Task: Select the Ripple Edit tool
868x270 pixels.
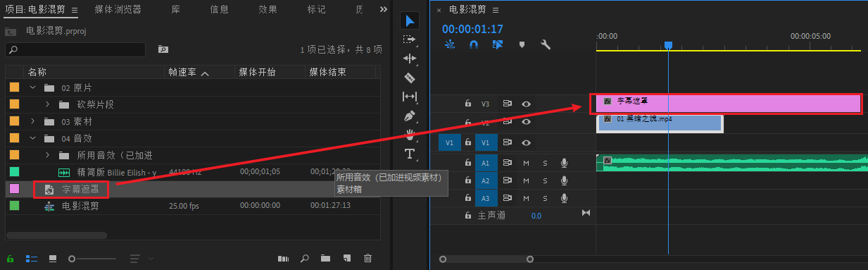Action: [410, 59]
